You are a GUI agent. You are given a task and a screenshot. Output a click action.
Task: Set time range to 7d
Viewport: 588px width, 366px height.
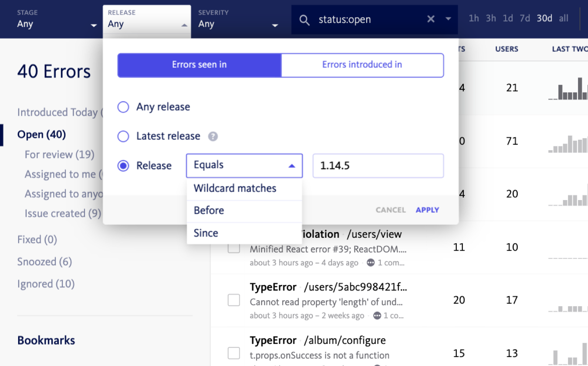[525, 18]
